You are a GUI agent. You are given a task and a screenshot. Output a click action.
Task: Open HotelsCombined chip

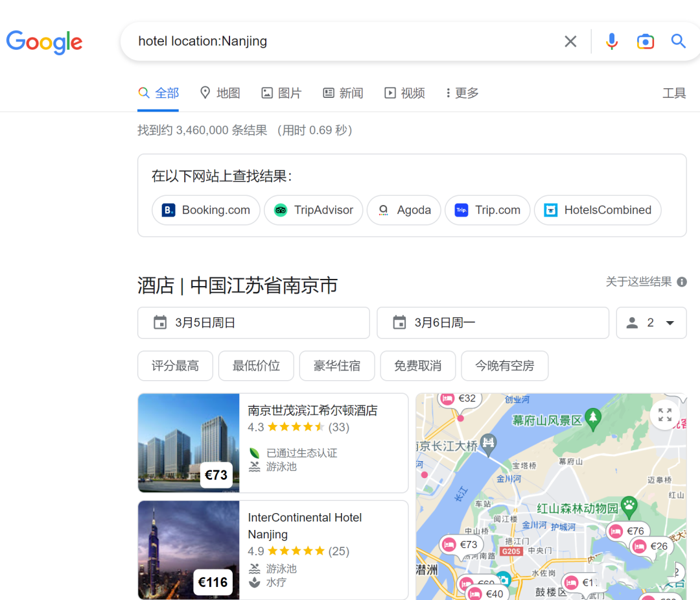[598, 210]
